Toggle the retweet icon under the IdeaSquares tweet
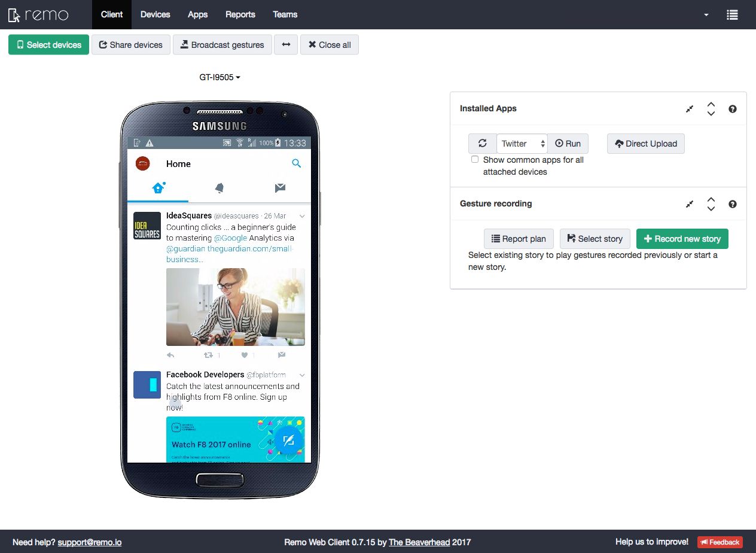The image size is (756, 553). click(208, 354)
